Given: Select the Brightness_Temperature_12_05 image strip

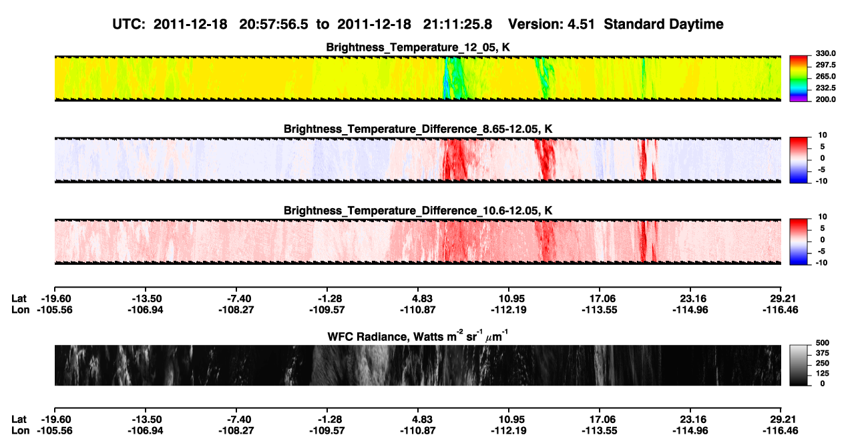Looking at the screenshot, I should point(417,77).
